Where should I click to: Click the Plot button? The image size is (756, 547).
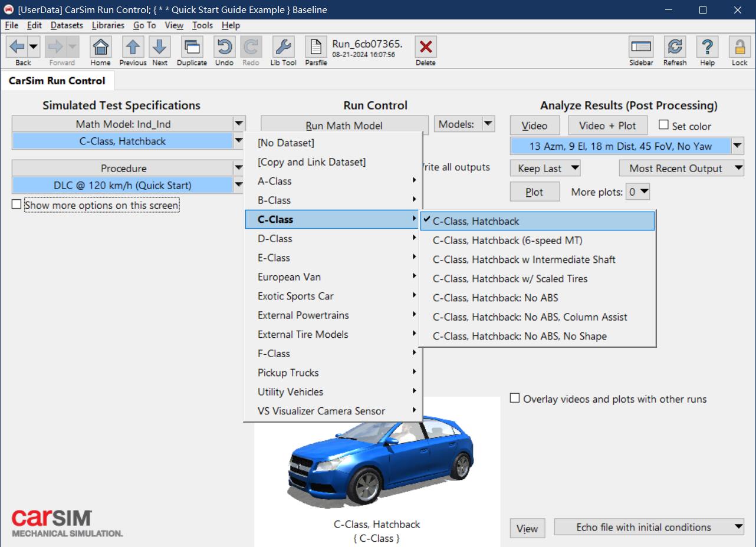[x=534, y=192]
